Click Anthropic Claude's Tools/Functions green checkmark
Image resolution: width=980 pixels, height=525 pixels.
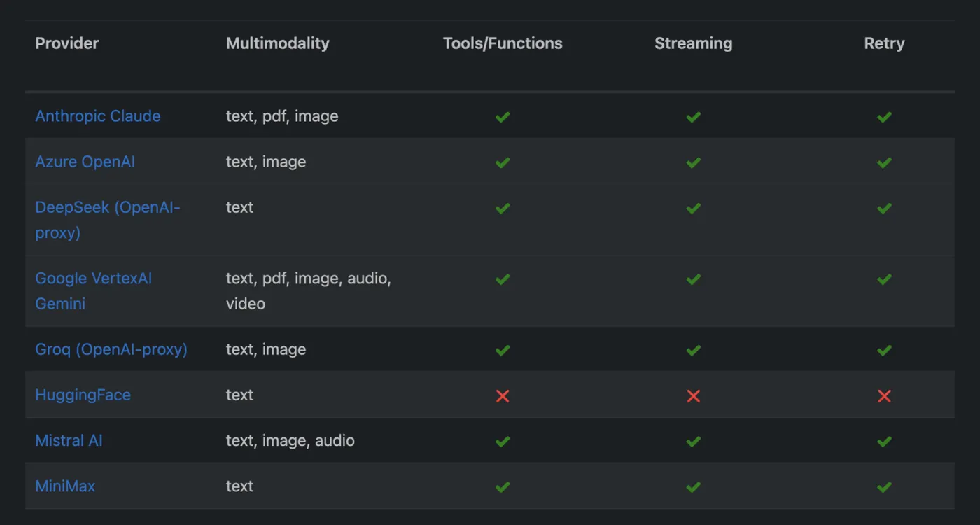click(503, 117)
